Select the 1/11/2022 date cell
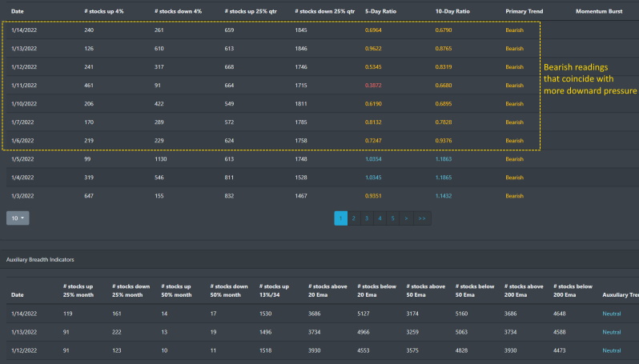 (24, 86)
